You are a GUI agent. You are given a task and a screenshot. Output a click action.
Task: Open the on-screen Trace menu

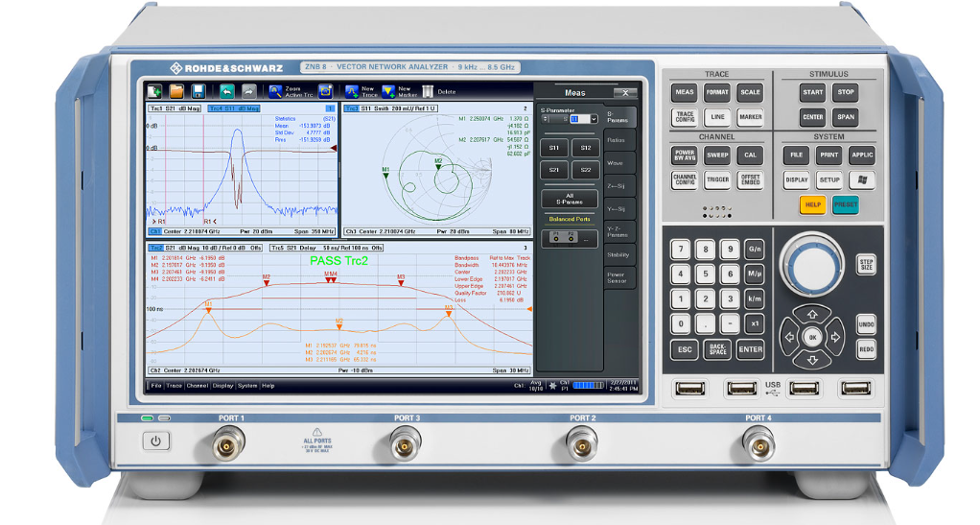[175, 386]
